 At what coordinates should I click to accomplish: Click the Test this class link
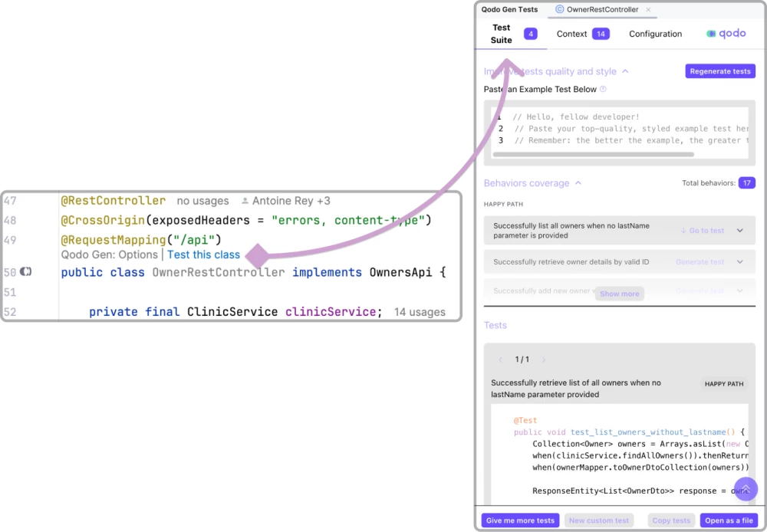point(203,255)
